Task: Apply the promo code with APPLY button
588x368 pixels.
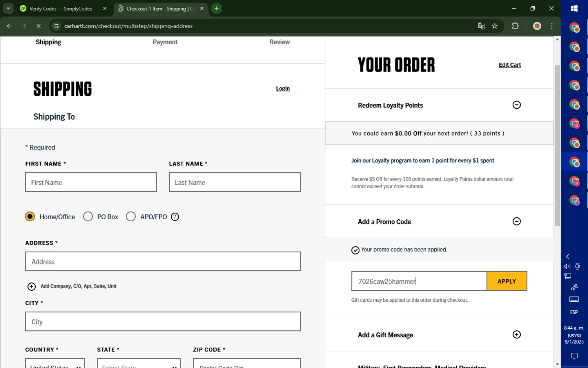Action: (507, 281)
